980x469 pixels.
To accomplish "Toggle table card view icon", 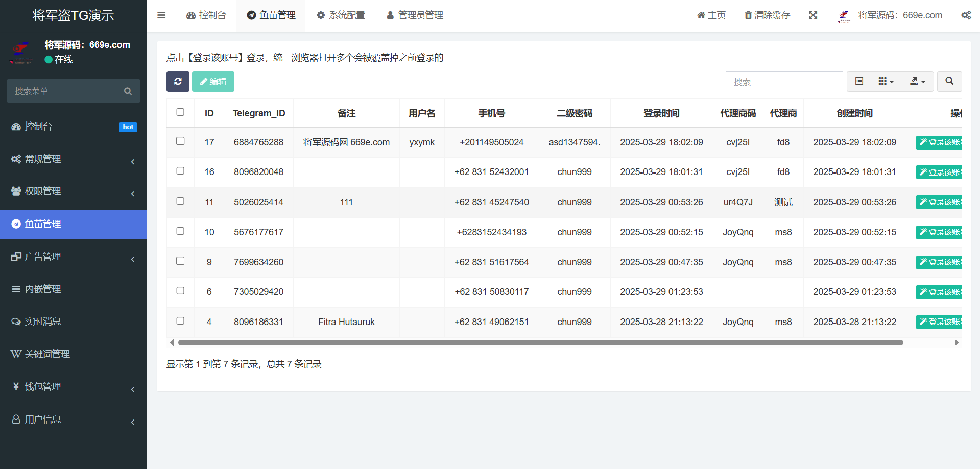I will [859, 82].
